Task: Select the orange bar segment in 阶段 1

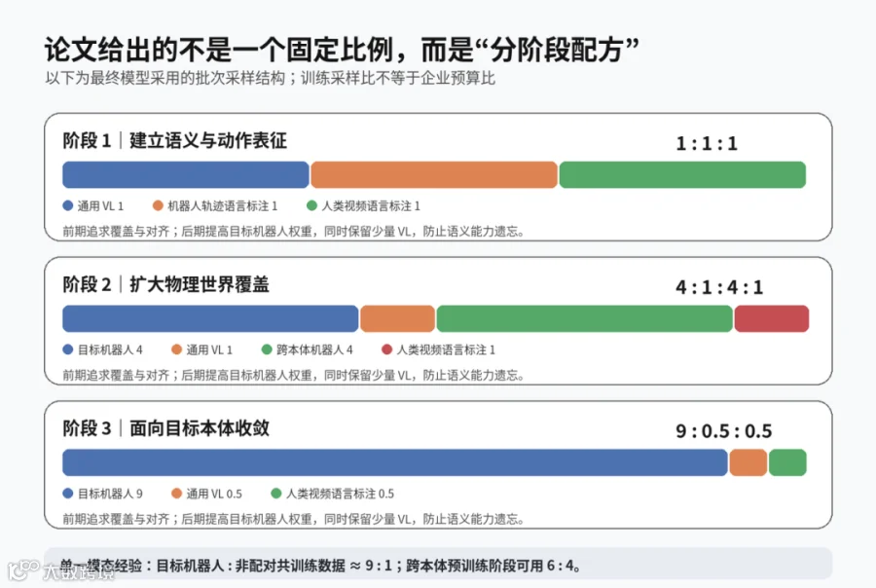Action: (x=434, y=174)
